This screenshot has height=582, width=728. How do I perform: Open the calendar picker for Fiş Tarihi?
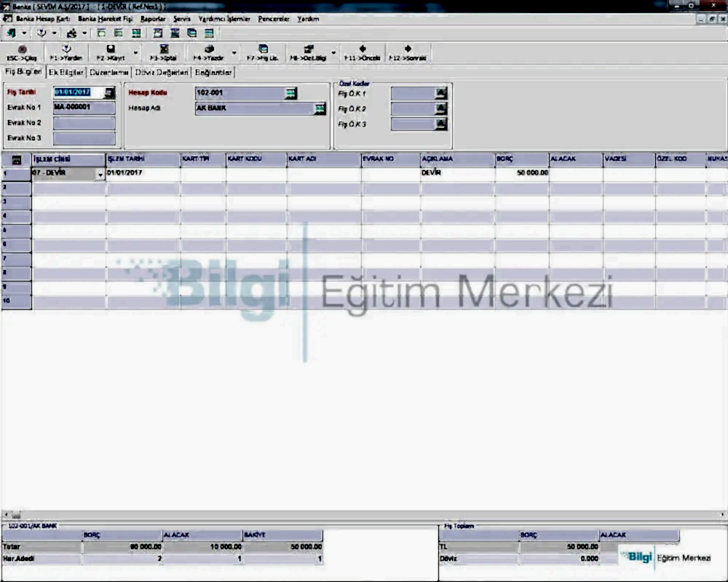[109, 93]
